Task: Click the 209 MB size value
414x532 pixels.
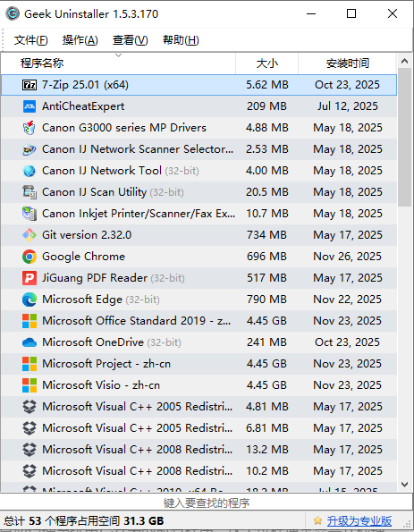Action: pos(266,106)
